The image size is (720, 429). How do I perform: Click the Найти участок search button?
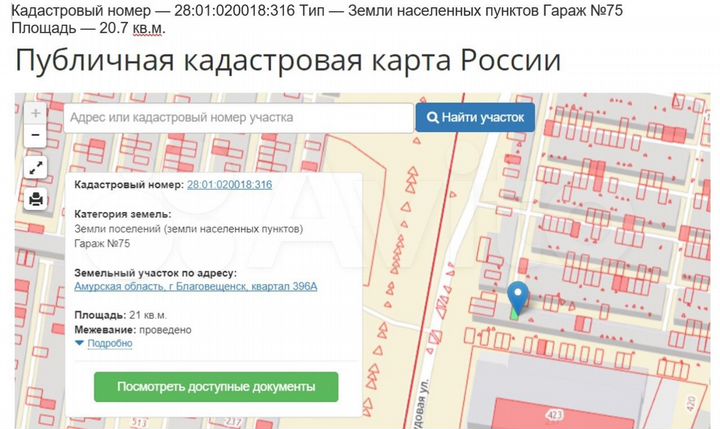click(475, 118)
